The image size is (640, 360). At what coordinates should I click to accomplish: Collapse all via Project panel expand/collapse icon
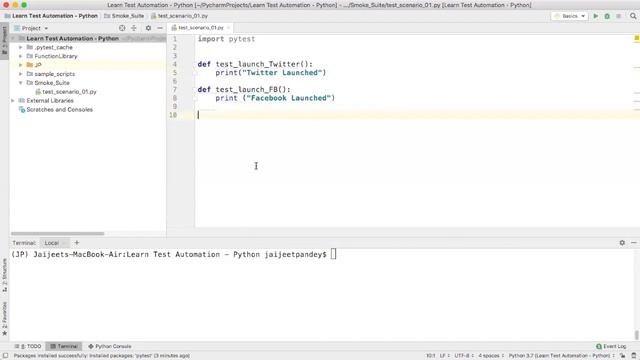point(133,28)
